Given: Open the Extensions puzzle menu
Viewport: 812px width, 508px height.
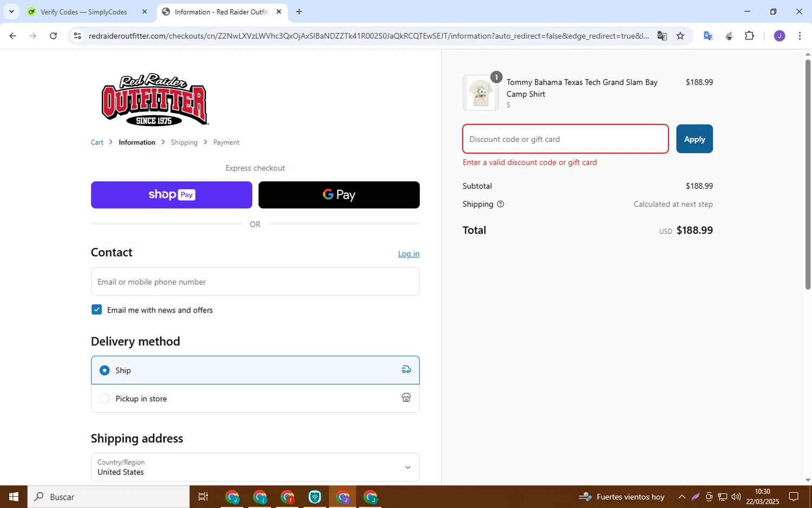Looking at the screenshot, I should point(749,36).
